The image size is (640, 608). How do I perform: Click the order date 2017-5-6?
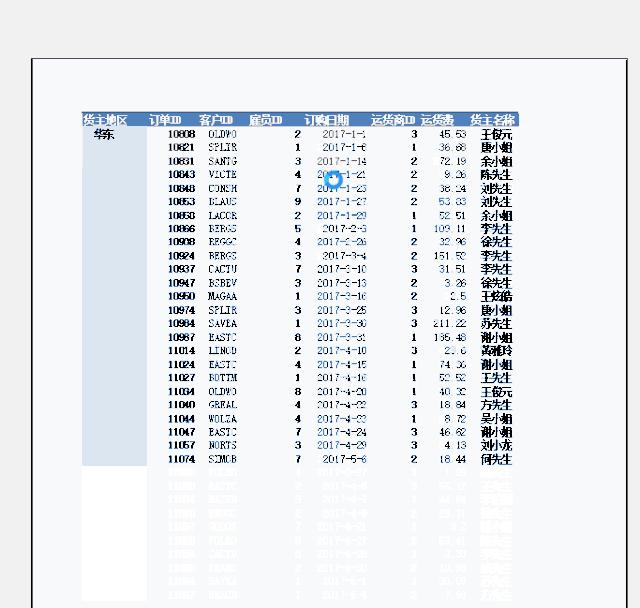[344, 459]
